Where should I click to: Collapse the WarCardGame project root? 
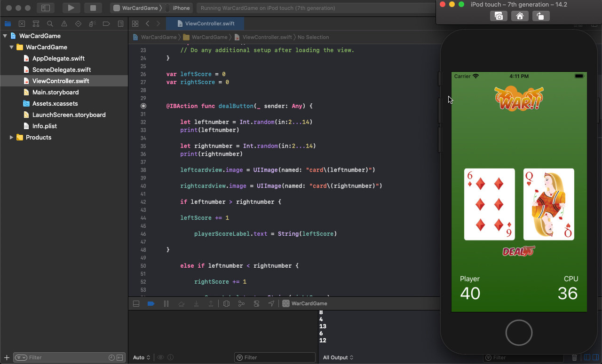(5, 36)
